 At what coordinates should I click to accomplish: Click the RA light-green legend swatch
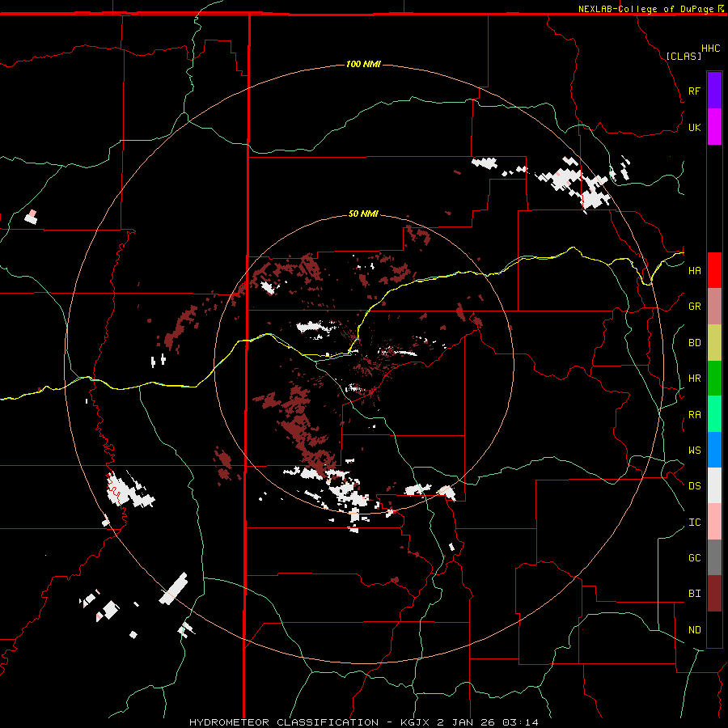coord(714,414)
